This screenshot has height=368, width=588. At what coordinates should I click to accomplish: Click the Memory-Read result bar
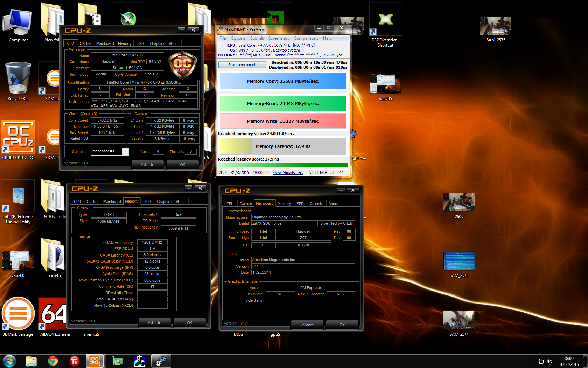[x=283, y=103]
